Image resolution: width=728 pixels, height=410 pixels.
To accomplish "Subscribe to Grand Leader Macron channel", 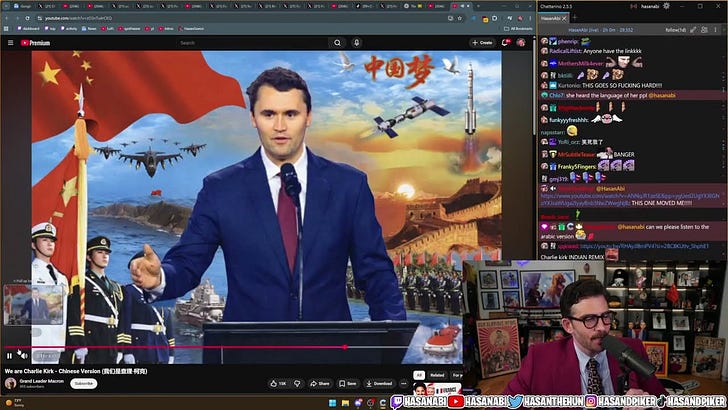I will click(x=84, y=384).
